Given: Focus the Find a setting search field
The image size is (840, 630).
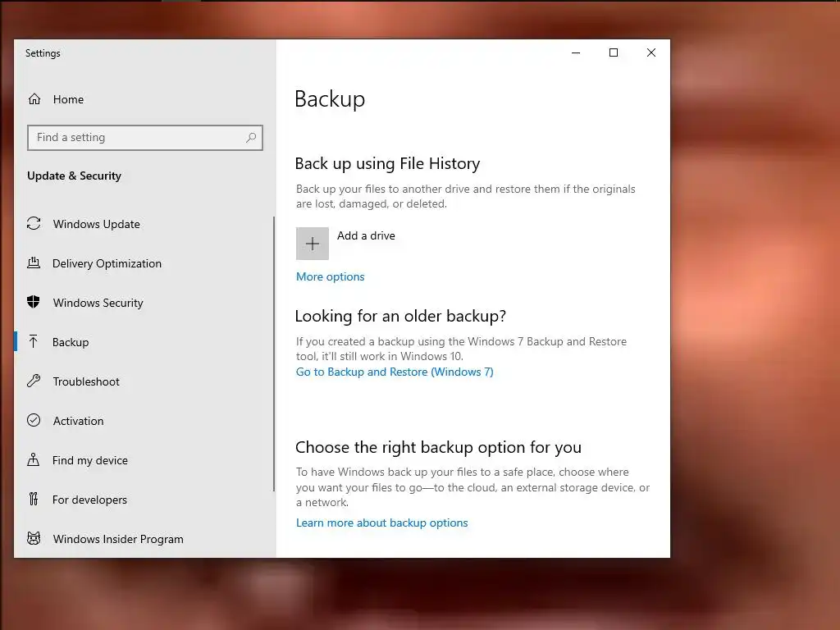Looking at the screenshot, I should (145, 138).
